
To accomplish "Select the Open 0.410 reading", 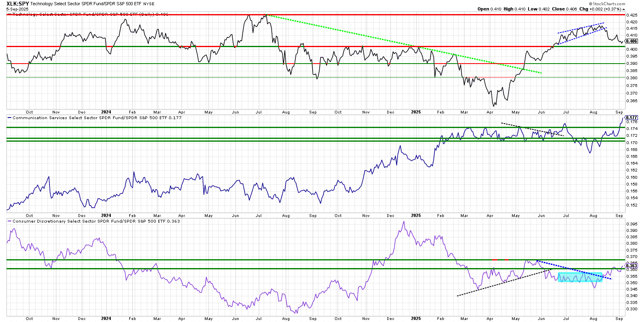I will coord(489,9).
